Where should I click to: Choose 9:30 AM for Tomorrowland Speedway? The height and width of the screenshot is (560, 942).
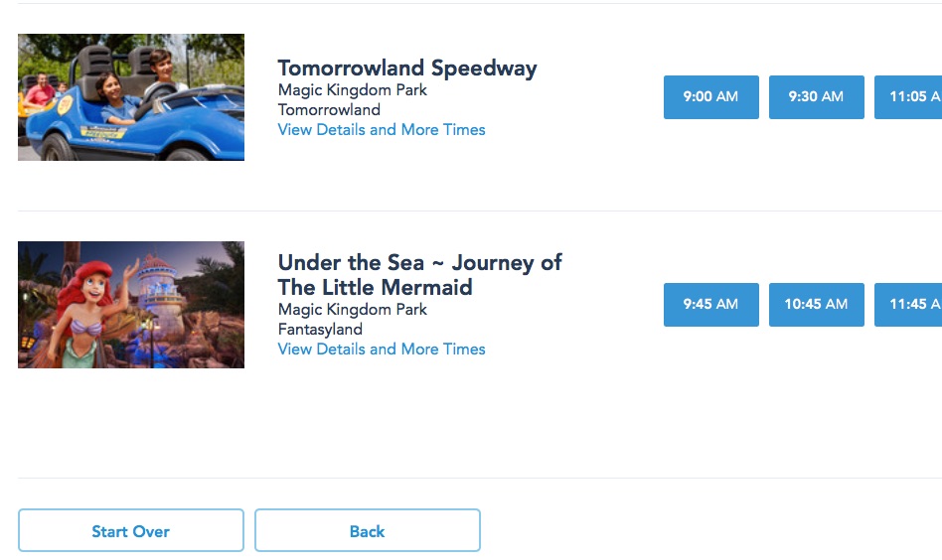(816, 97)
